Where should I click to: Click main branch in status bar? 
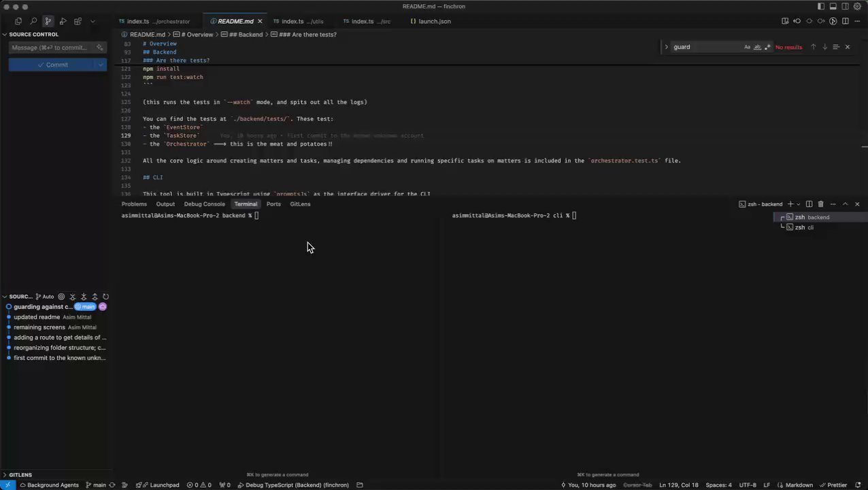coord(96,485)
